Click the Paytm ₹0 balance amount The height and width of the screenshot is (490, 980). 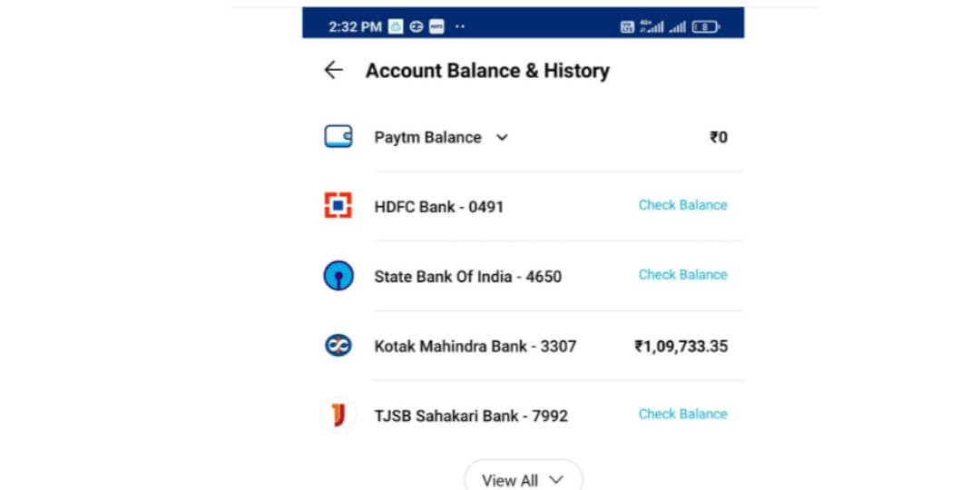pos(718,138)
